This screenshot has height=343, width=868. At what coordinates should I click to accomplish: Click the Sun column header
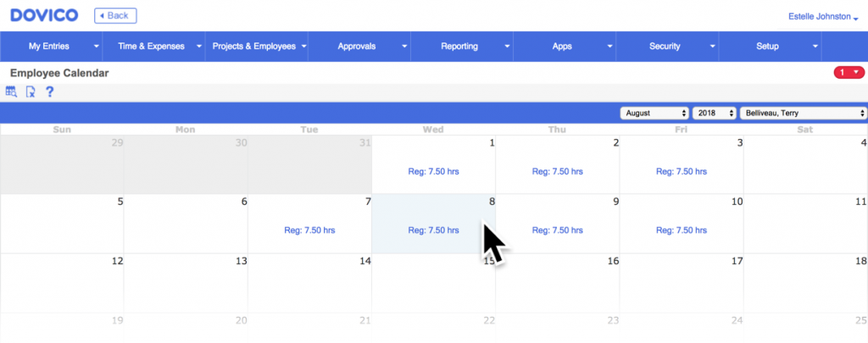click(x=62, y=130)
